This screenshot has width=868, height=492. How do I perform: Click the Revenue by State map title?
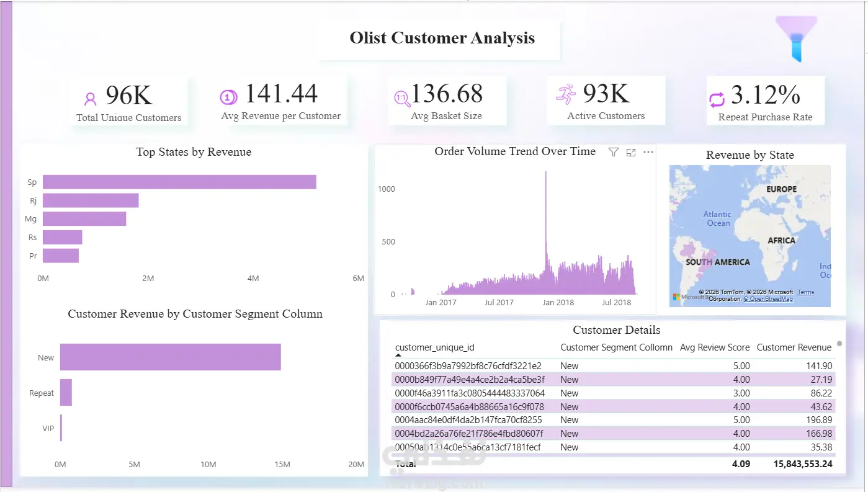tap(750, 155)
